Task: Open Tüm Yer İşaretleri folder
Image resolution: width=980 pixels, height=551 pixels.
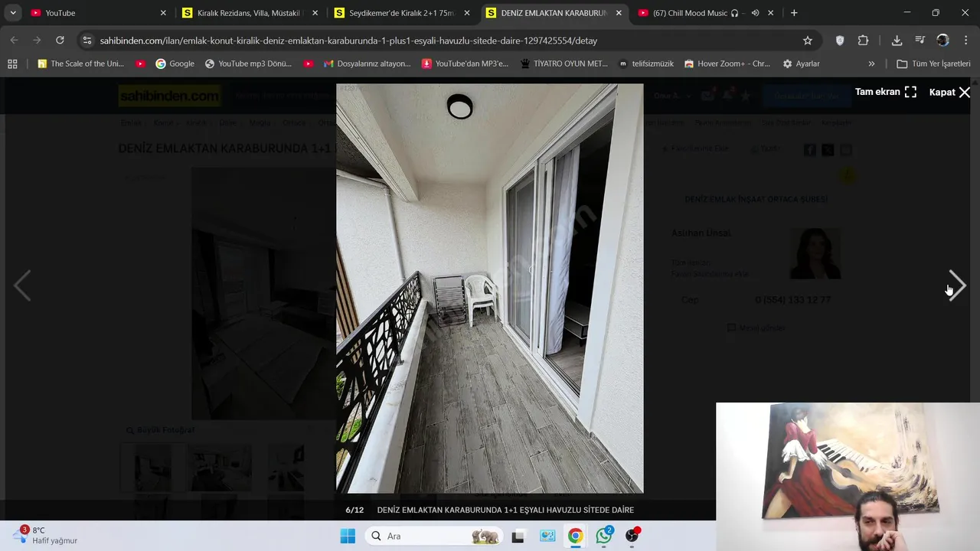Action: pyautogui.click(x=933, y=64)
